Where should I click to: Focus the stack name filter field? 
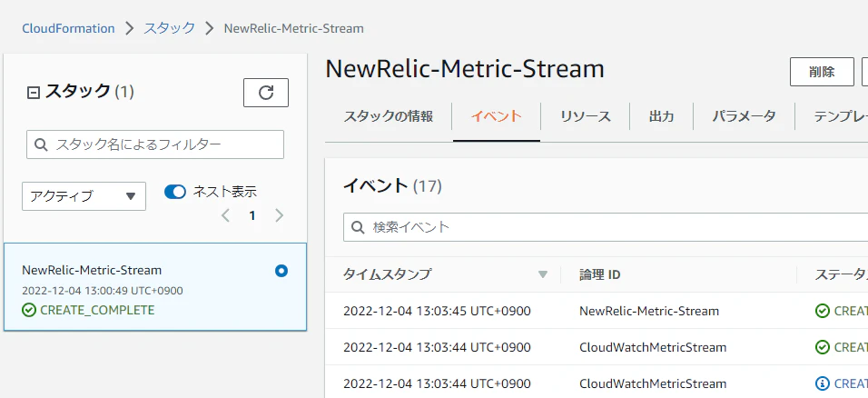pos(155,144)
